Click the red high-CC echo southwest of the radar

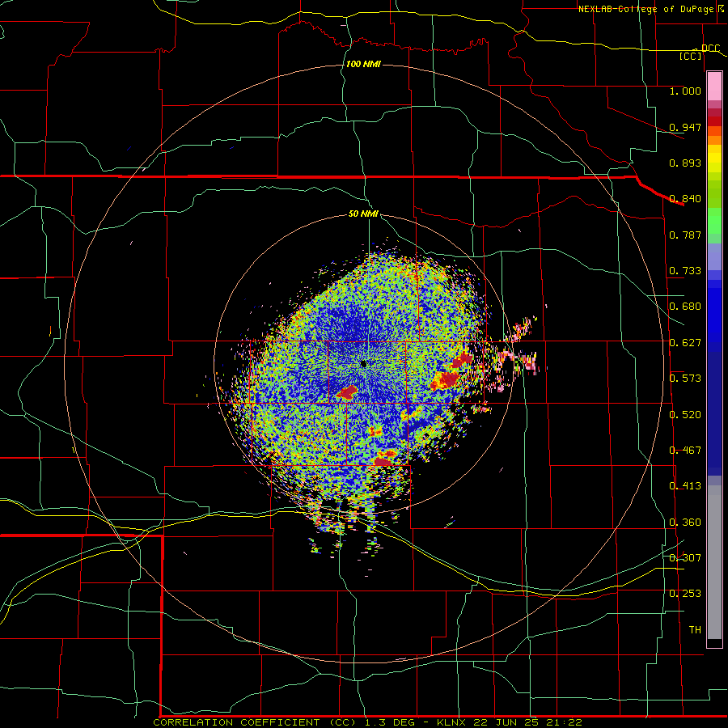coord(347,392)
